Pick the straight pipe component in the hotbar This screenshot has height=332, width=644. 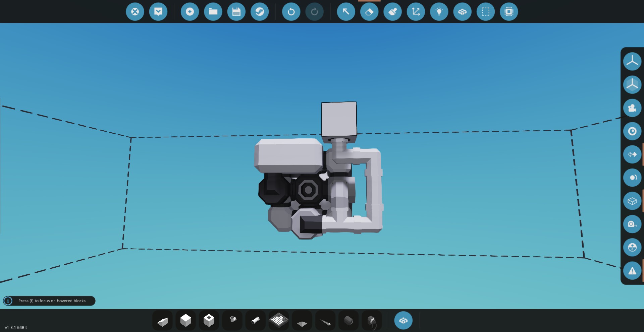(x=256, y=321)
